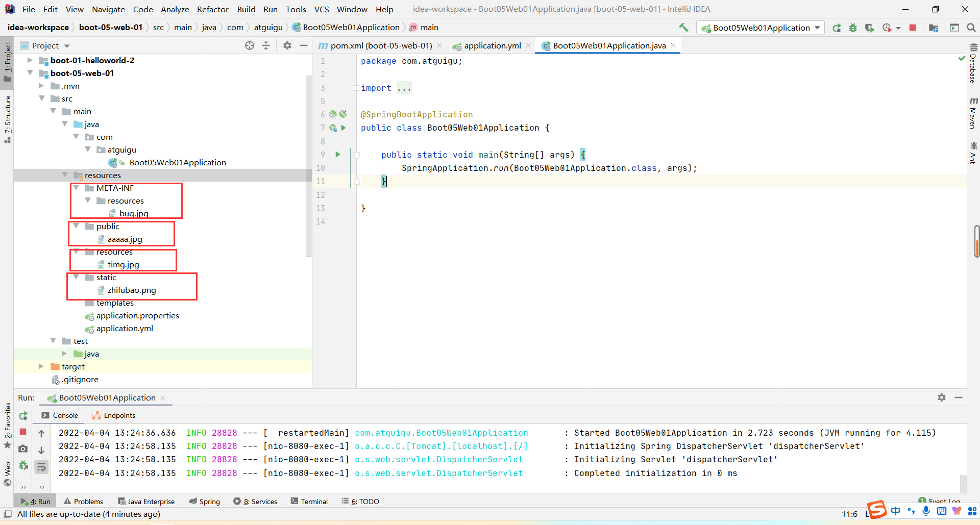980x525 pixels.
Task: Switch to the Endpoints tab
Action: (x=114, y=416)
